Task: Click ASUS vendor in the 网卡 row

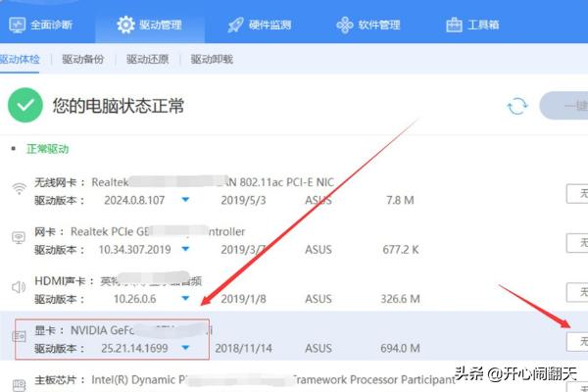Action: tap(318, 250)
